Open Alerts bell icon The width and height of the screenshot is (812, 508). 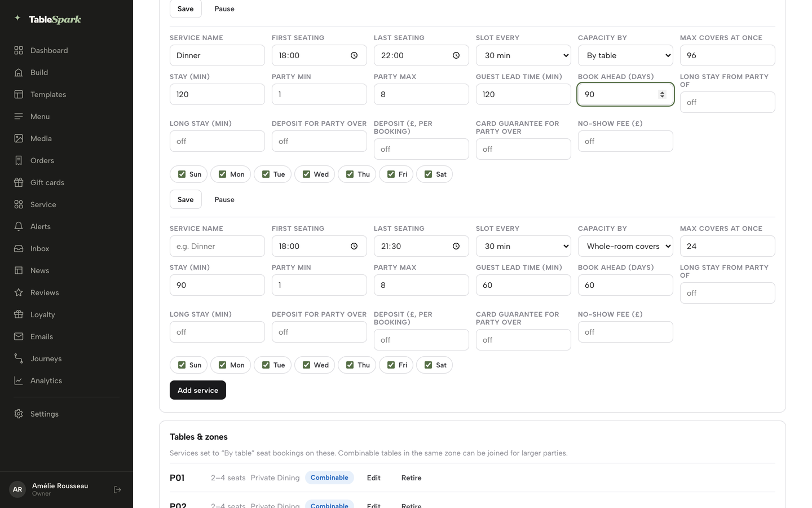(19, 226)
